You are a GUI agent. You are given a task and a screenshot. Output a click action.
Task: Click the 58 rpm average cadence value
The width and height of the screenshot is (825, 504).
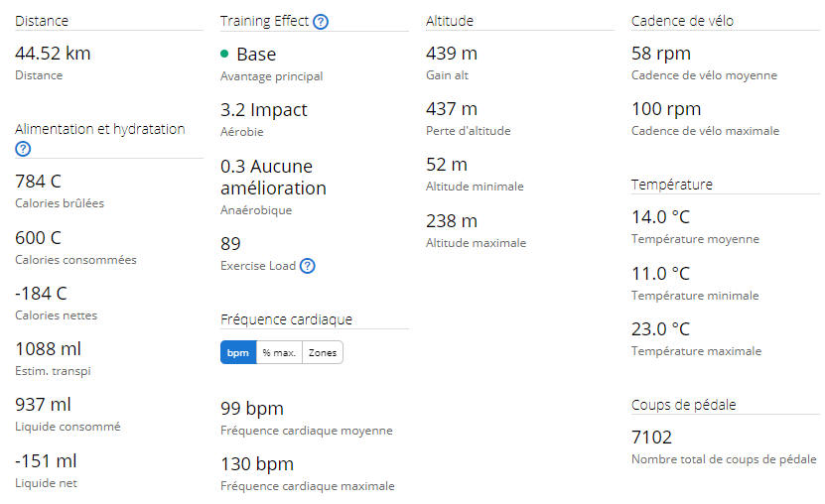[661, 54]
